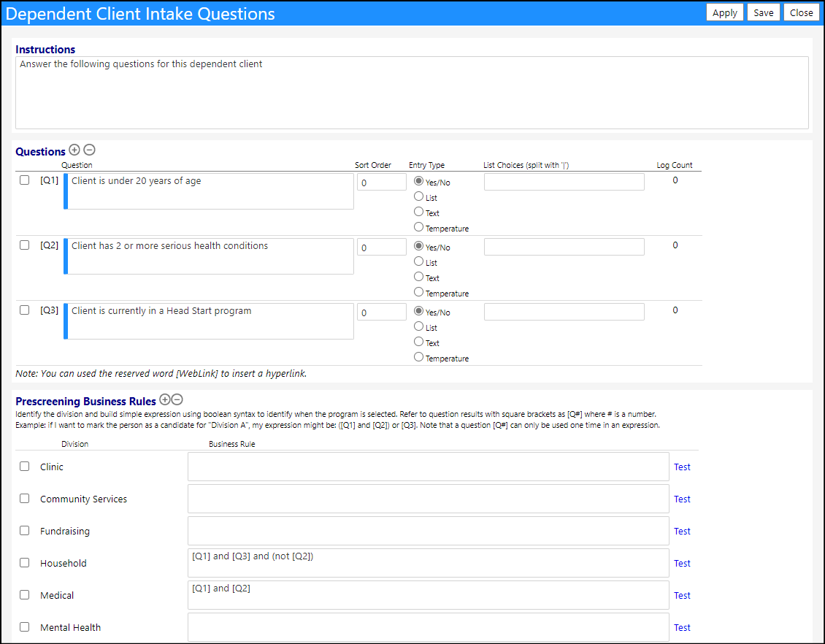Edit the Q2 question text box
This screenshot has width=825, height=644.
(209, 256)
